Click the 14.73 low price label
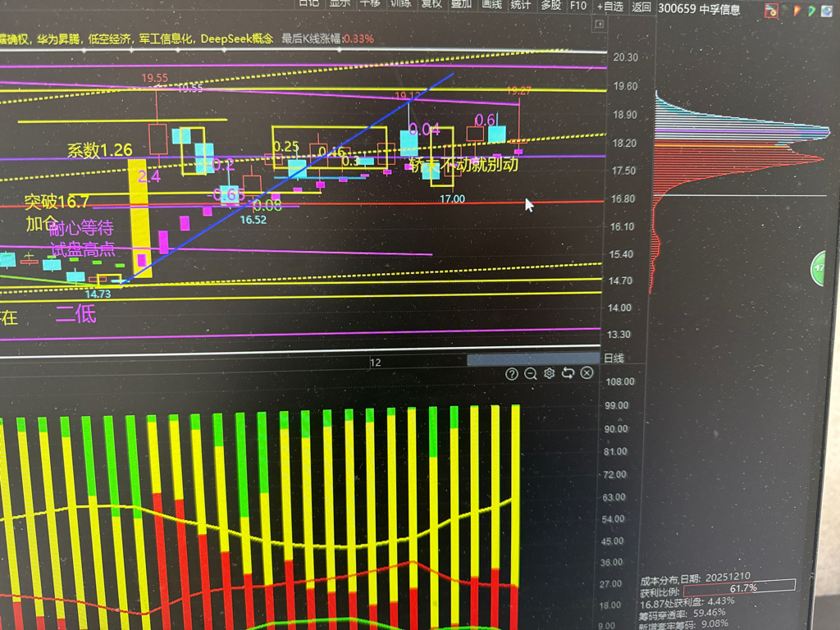Viewport: 840px width, 630px height. (x=98, y=294)
